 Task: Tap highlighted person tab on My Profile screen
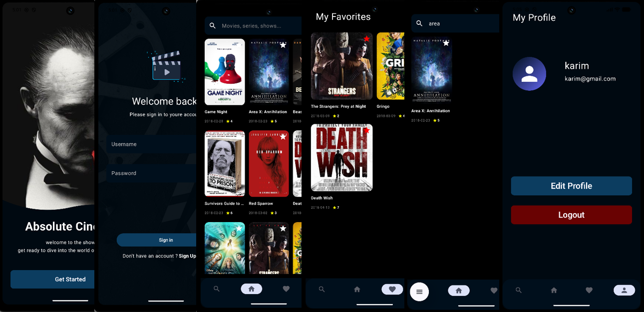tap(624, 290)
